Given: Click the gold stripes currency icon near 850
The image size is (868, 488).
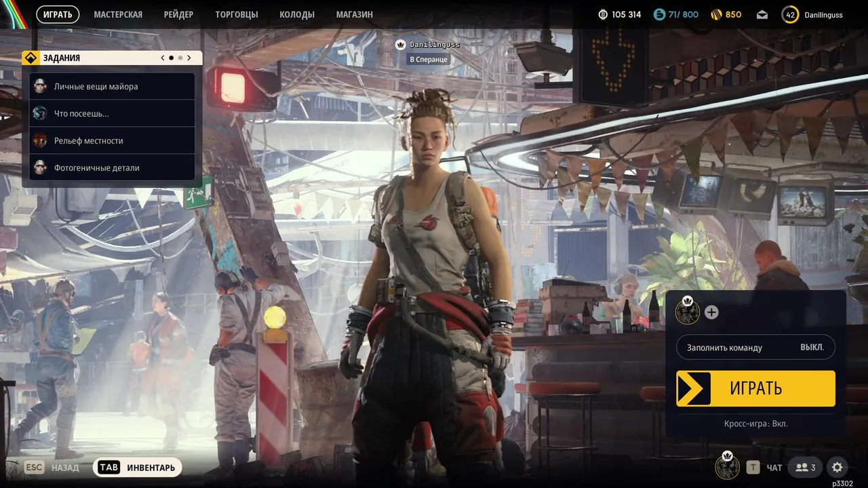Looking at the screenshot, I should 716,14.
